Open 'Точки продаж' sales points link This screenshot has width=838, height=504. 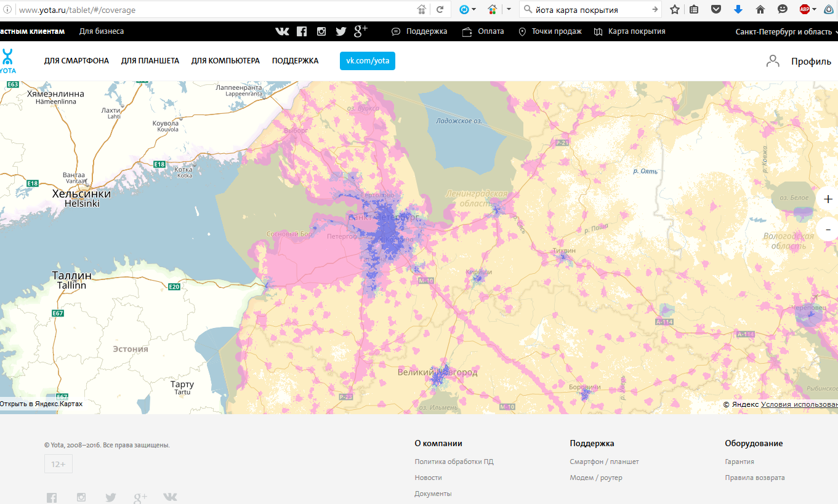(550, 31)
